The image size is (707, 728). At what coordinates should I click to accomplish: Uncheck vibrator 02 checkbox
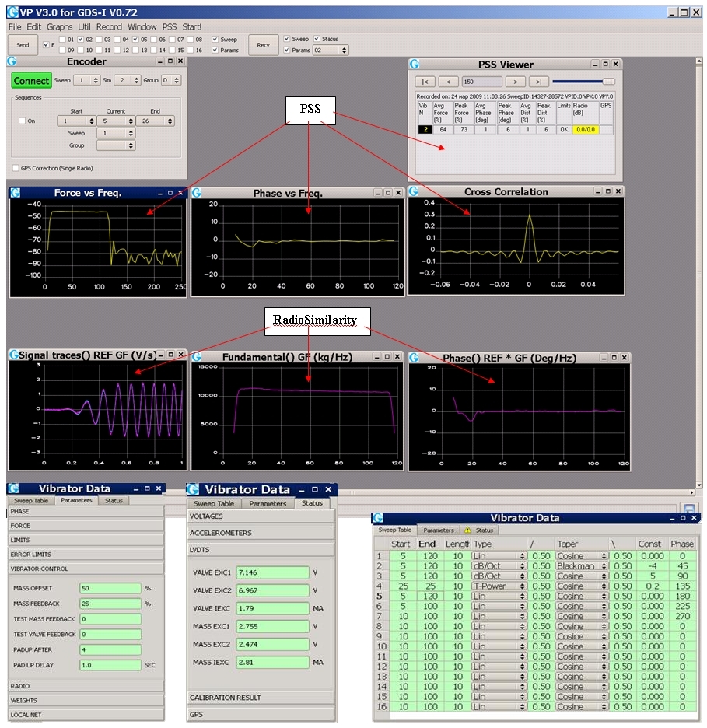click(80, 40)
